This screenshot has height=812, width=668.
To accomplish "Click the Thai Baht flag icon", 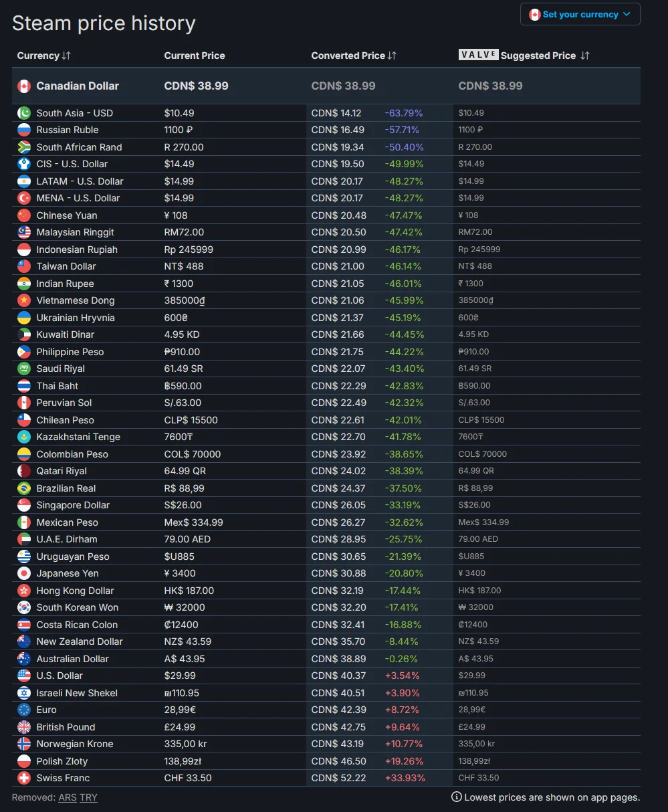I will click(x=24, y=386).
